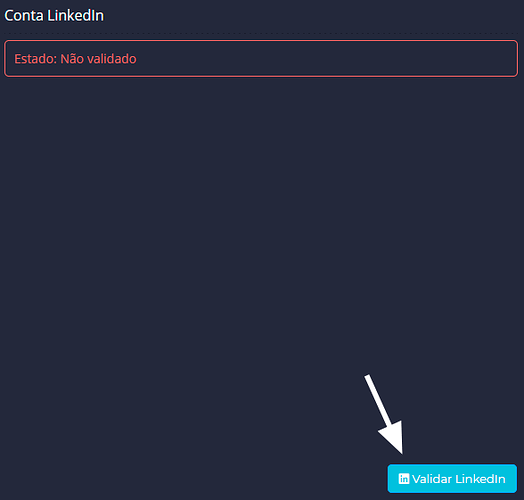Click the in logo beside the Validar text
Image resolution: width=524 pixels, height=500 pixels.
(x=404, y=479)
